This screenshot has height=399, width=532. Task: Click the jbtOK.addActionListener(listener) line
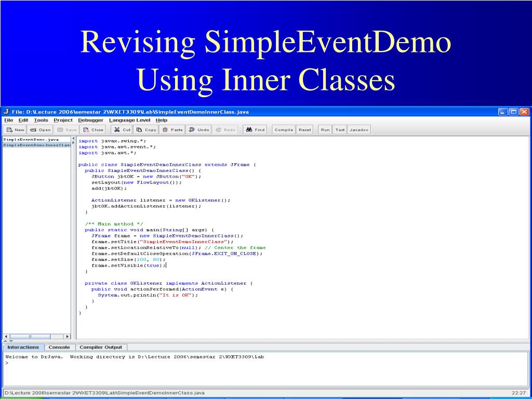tap(146, 206)
